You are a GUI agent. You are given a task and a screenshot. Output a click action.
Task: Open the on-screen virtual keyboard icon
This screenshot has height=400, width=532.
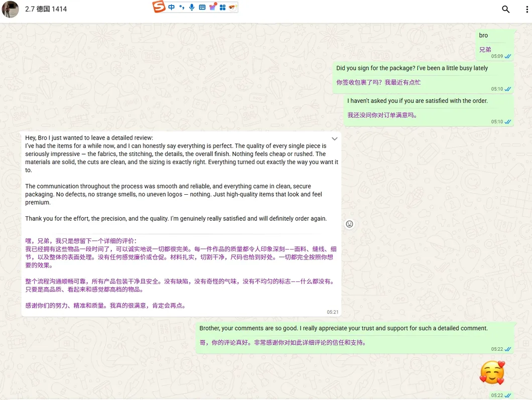(202, 7)
